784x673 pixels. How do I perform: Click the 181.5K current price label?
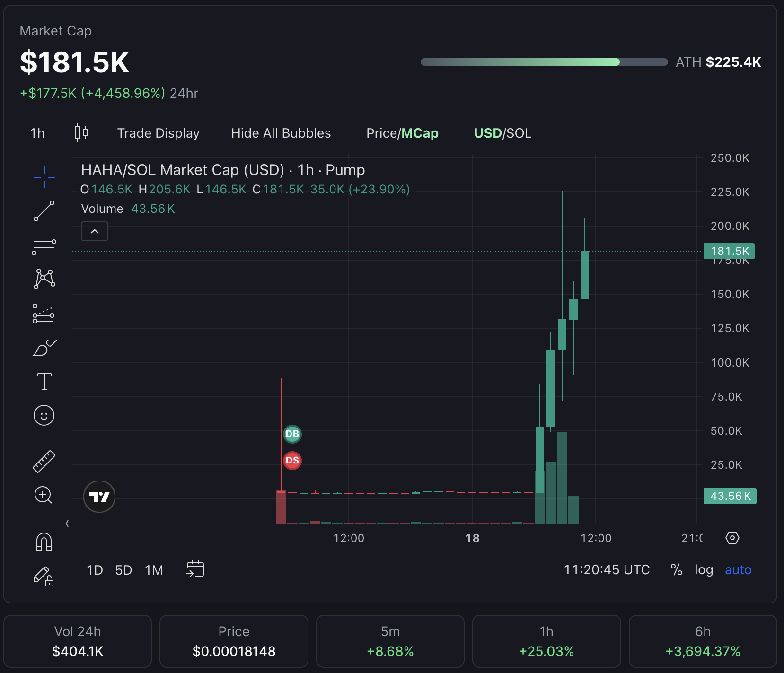pyautogui.click(x=729, y=251)
